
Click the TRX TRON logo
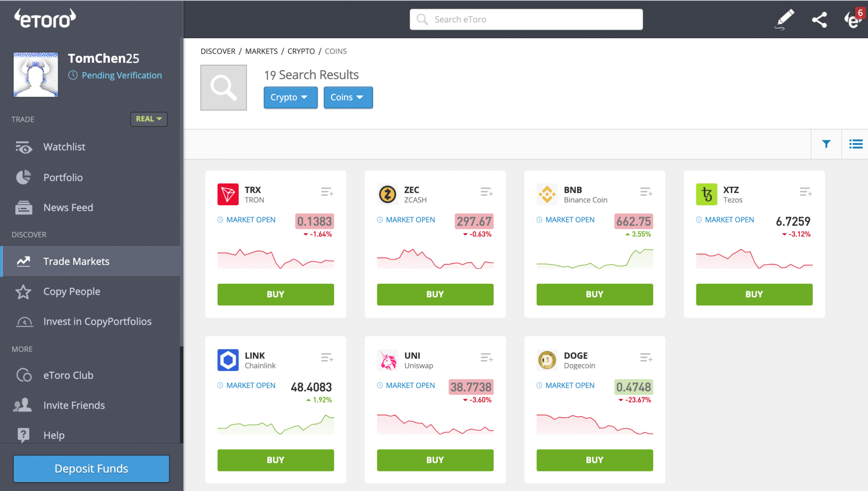click(228, 194)
